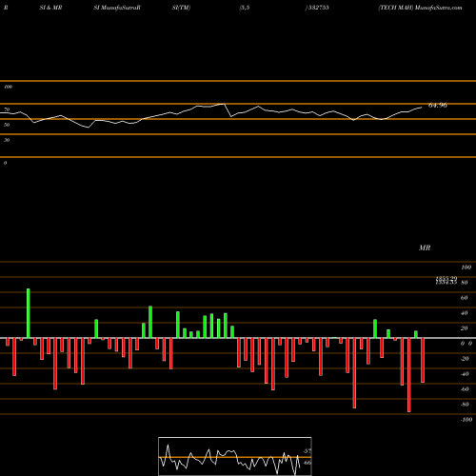Click the RSI line end point beside 64.96

(422, 108)
